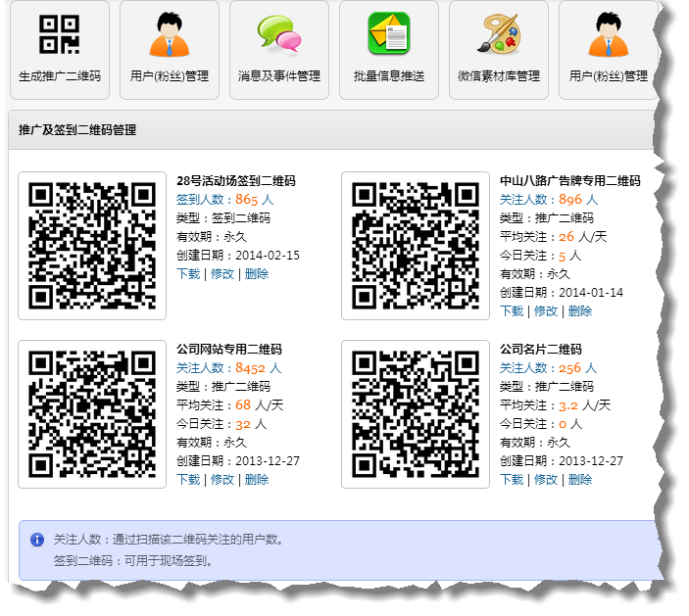Click the blue info icon in the notice box

pos(37,540)
